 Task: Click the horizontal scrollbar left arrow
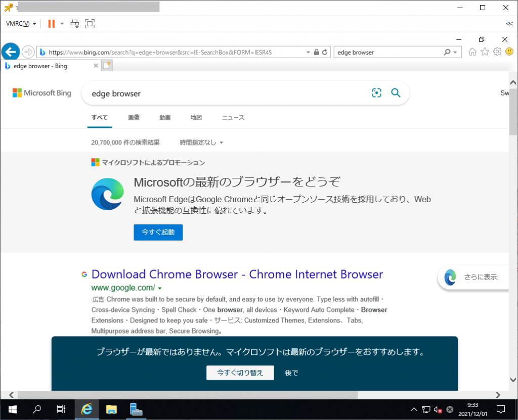(11, 395)
